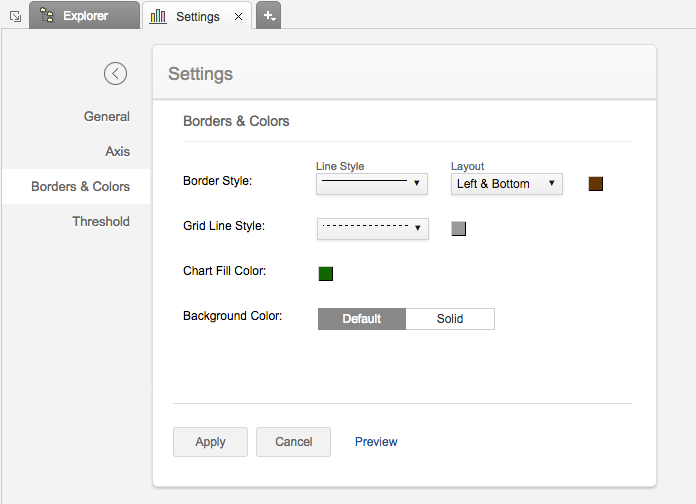Click the Preview link
This screenshot has height=504, width=696.
click(376, 442)
